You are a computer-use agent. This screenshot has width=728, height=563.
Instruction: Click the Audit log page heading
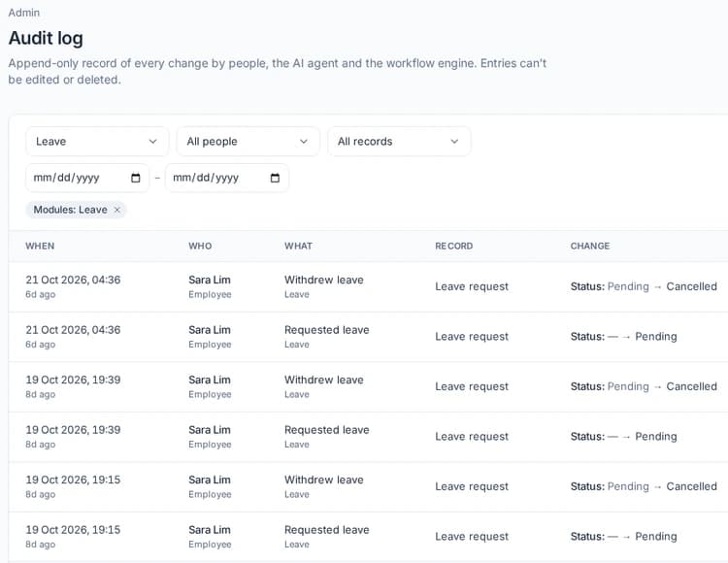(x=46, y=38)
